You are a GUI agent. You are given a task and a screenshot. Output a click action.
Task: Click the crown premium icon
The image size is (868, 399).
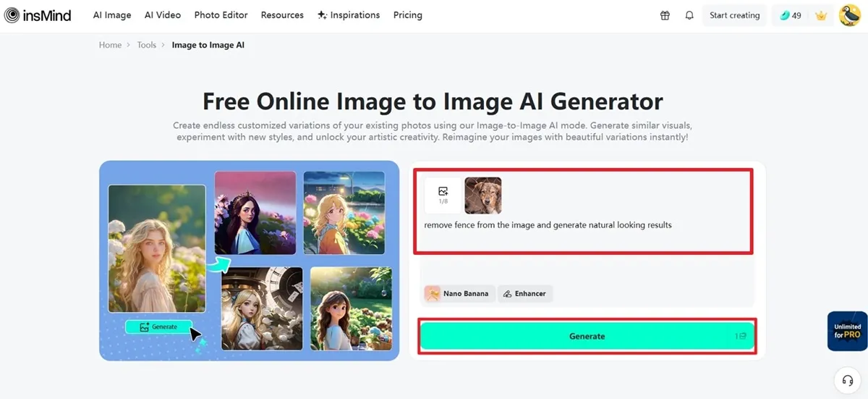pyautogui.click(x=821, y=15)
